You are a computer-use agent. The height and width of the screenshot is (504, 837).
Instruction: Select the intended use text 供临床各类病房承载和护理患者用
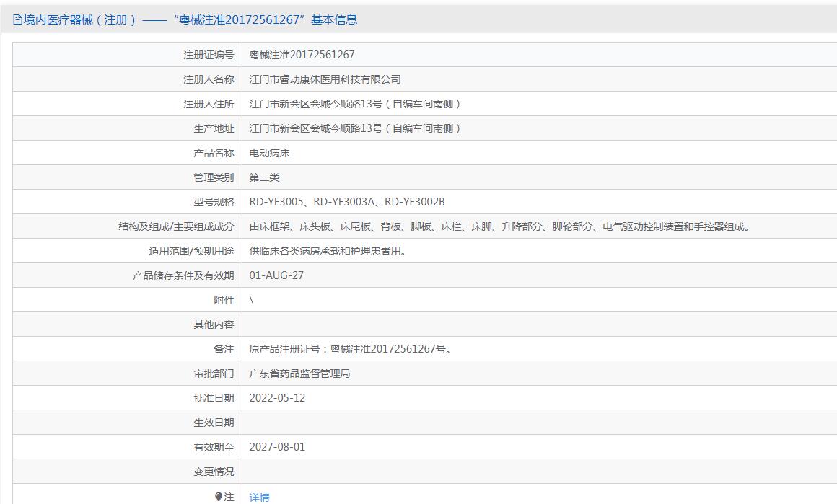coord(328,251)
